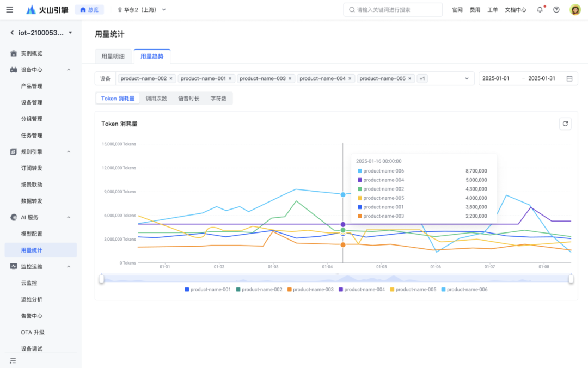Open the user avatar menu
Viewport: 588px width, 368px height.
click(x=575, y=10)
